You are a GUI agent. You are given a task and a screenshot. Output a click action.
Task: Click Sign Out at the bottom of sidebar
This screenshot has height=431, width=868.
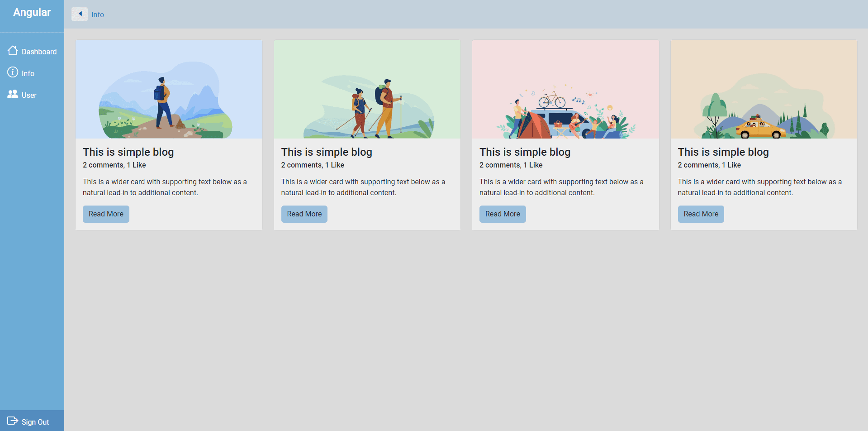pyautogui.click(x=36, y=421)
